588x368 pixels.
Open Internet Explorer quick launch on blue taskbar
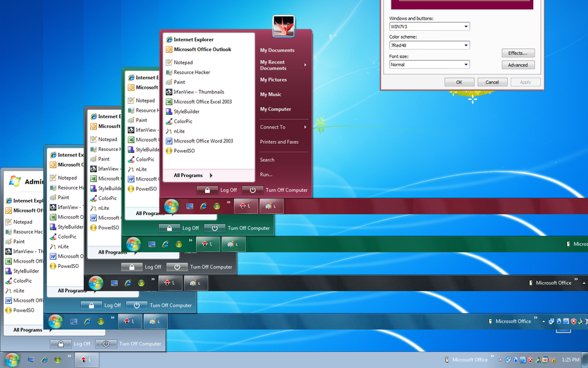click(88, 322)
